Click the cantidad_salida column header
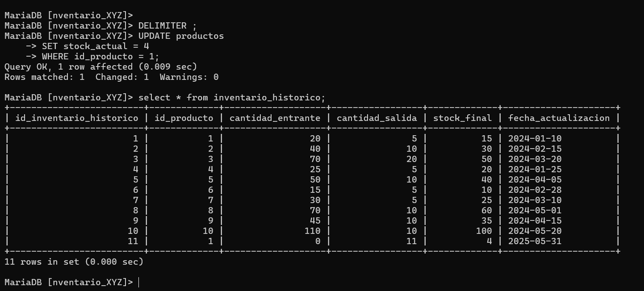The width and height of the screenshot is (644, 291). 377,118
